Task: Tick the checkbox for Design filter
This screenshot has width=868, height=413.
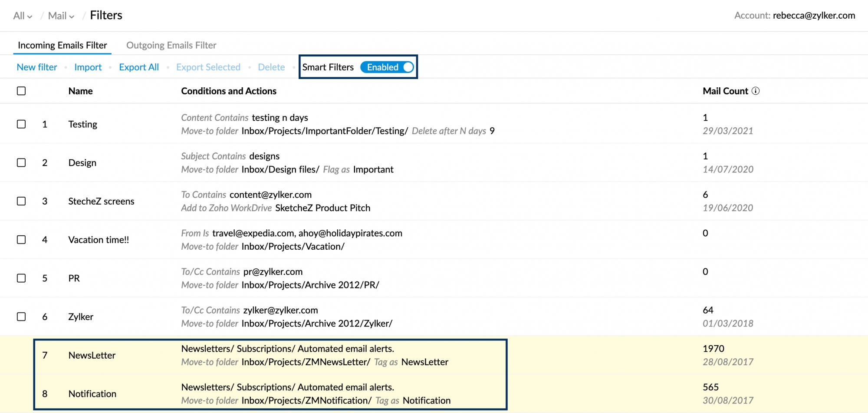Action: click(21, 162)
